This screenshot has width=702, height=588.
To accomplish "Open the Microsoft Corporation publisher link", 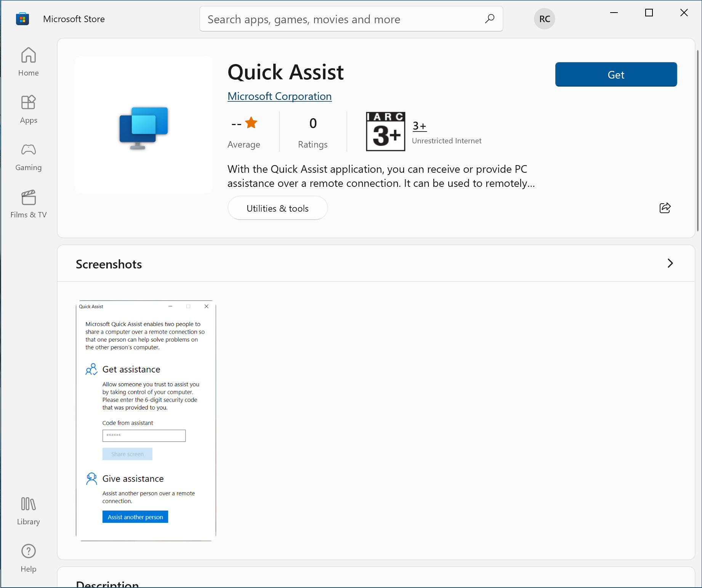I will pos(279,96).
